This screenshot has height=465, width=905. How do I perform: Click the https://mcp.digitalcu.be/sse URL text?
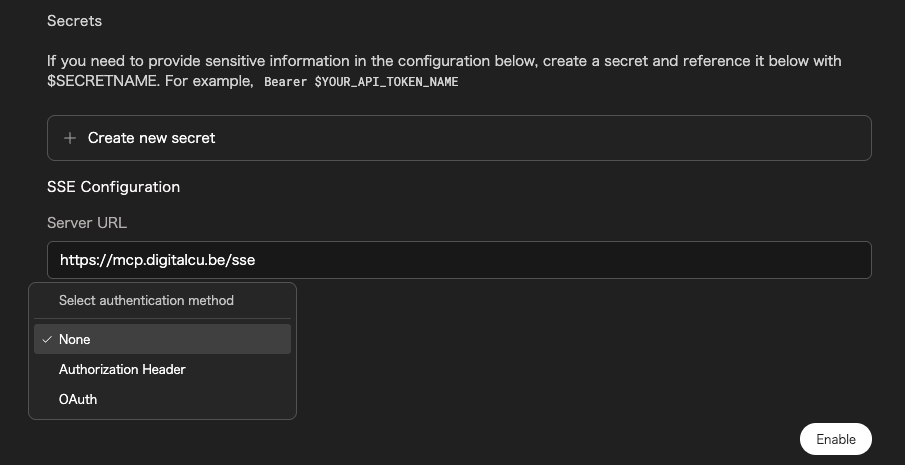click(x=158, y=260)
